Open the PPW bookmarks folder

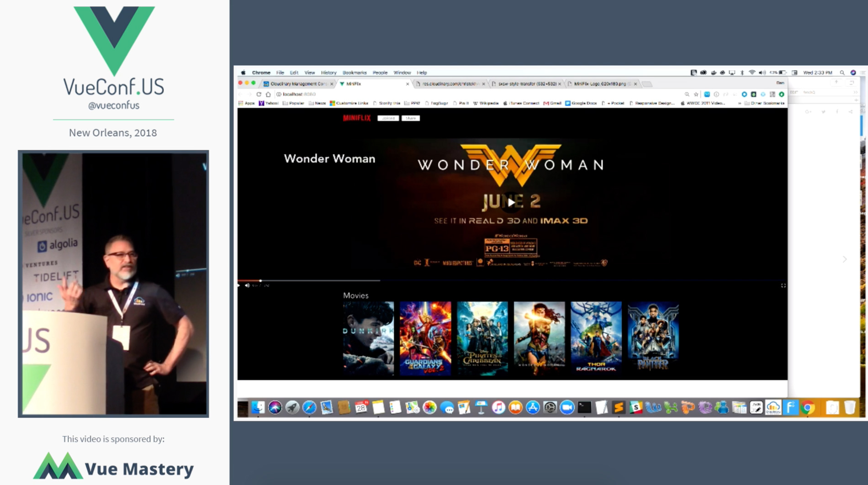tap(412, 103)
